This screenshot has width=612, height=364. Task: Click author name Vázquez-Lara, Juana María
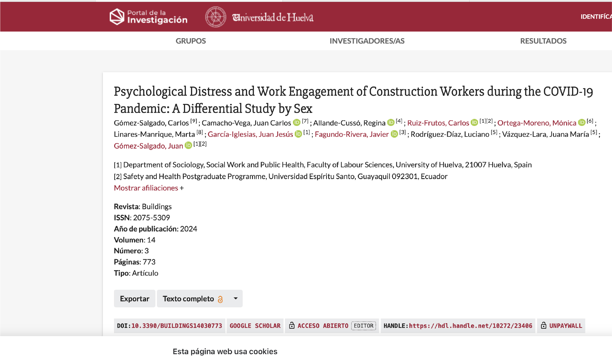(545, 134)
